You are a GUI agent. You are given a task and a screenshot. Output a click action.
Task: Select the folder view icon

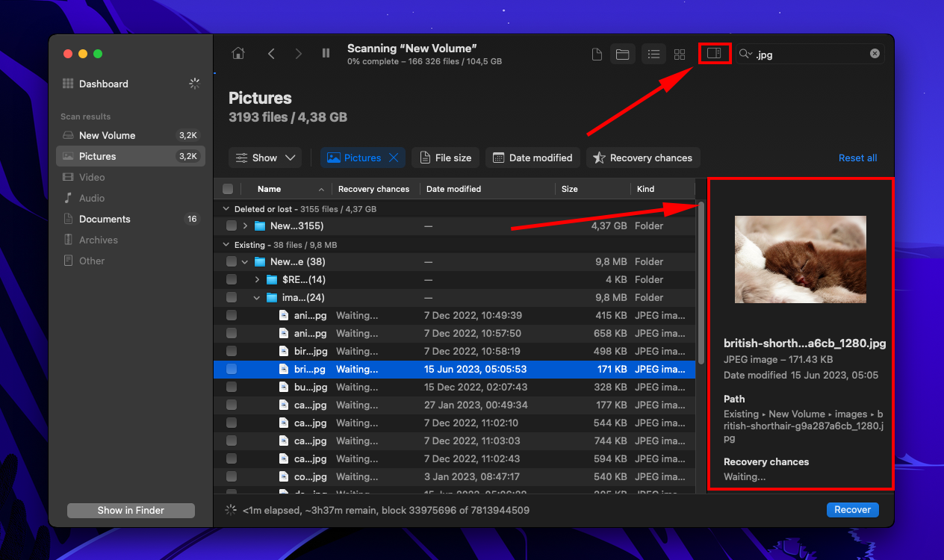623,54
